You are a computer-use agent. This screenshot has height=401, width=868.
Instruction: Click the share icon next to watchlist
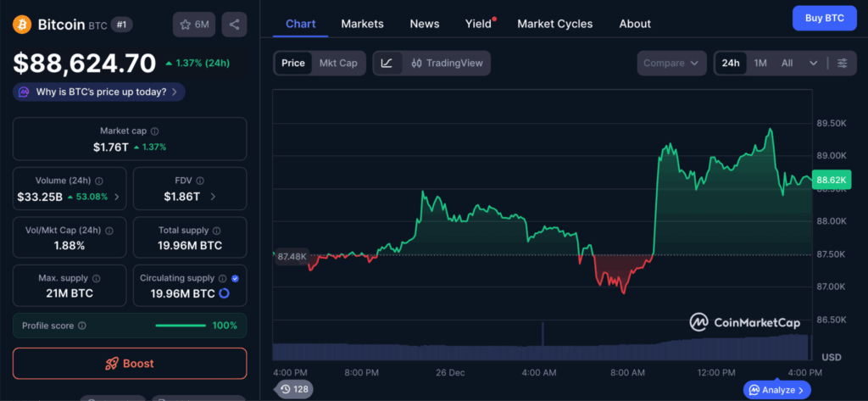234,25
